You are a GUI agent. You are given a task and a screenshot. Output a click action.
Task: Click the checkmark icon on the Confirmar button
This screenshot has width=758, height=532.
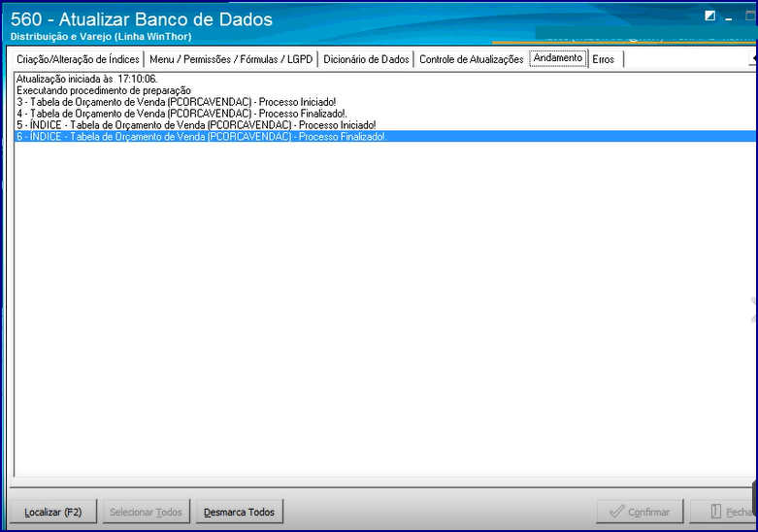(617, 512)
